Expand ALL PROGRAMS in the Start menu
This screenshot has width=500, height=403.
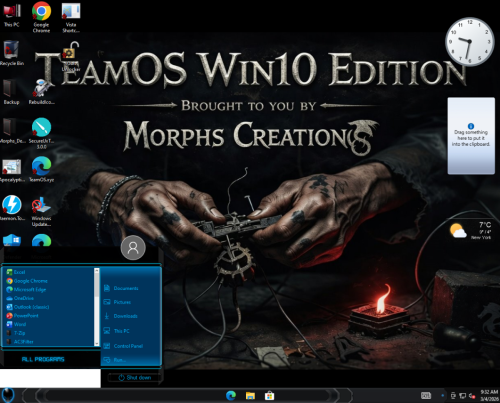click(x=43, y=359)
